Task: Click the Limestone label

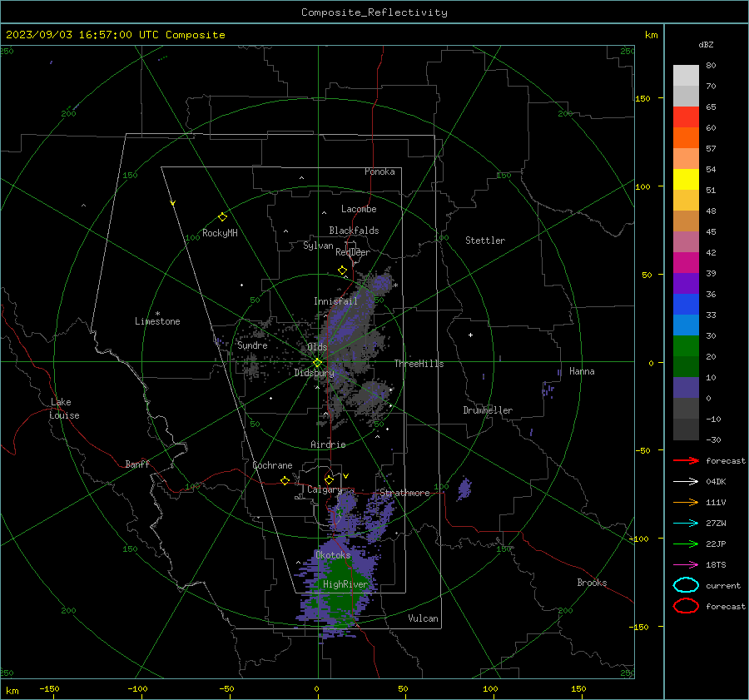Action: [x=157, y=321]
